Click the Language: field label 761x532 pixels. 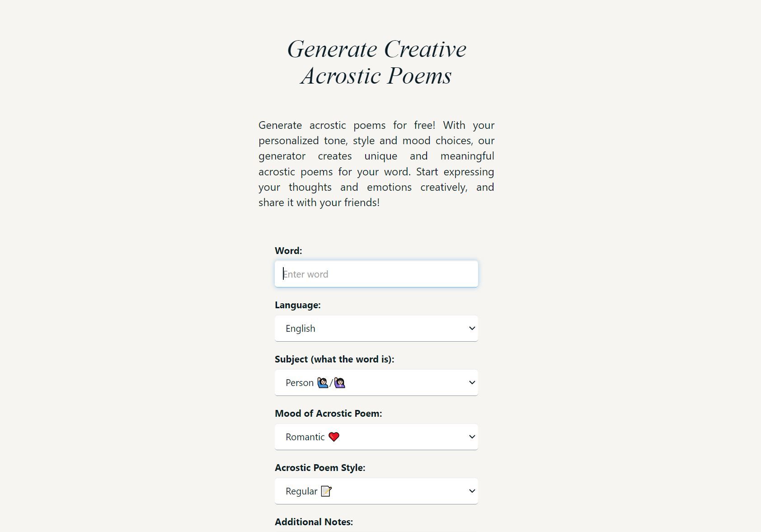[x=298, y=305]
